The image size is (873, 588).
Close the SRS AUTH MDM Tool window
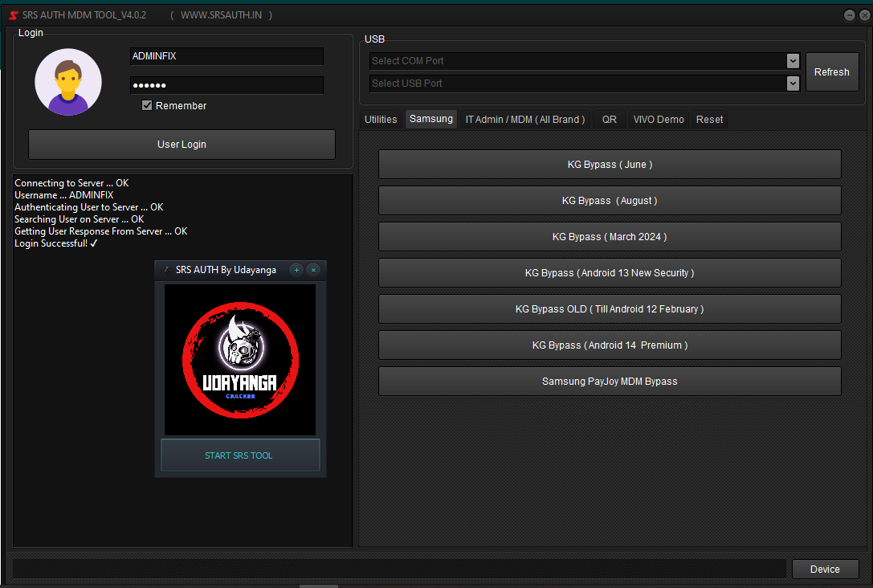[x=865, y=15]
